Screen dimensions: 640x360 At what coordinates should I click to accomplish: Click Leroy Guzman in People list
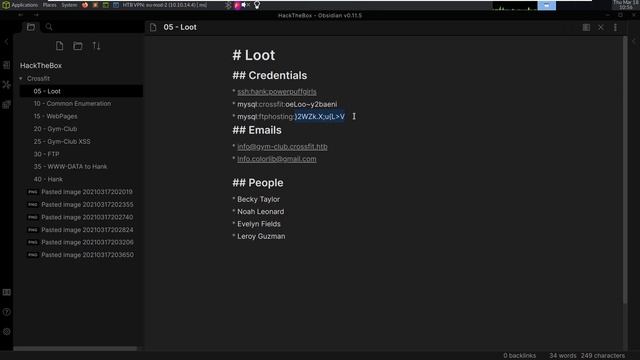click(261, 236)
